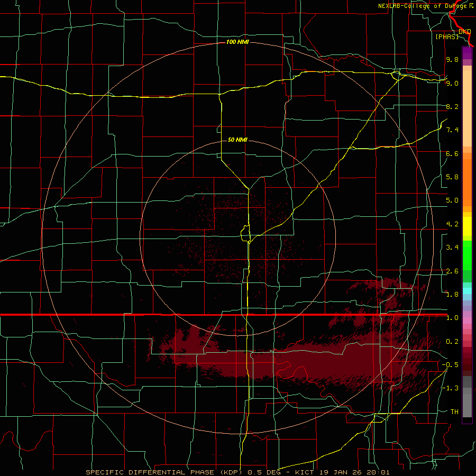The width and height of the screenshot is (476, 476).
Task: Click the 8.2 legend value
Action: [x=452, y=106]
